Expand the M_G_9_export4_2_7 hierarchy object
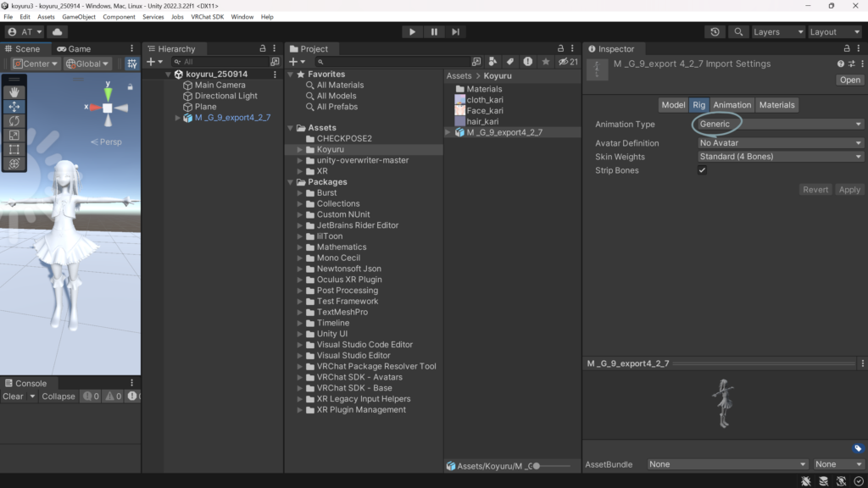The height and width of the screenshot is (488, 868). tap(178, 118)
